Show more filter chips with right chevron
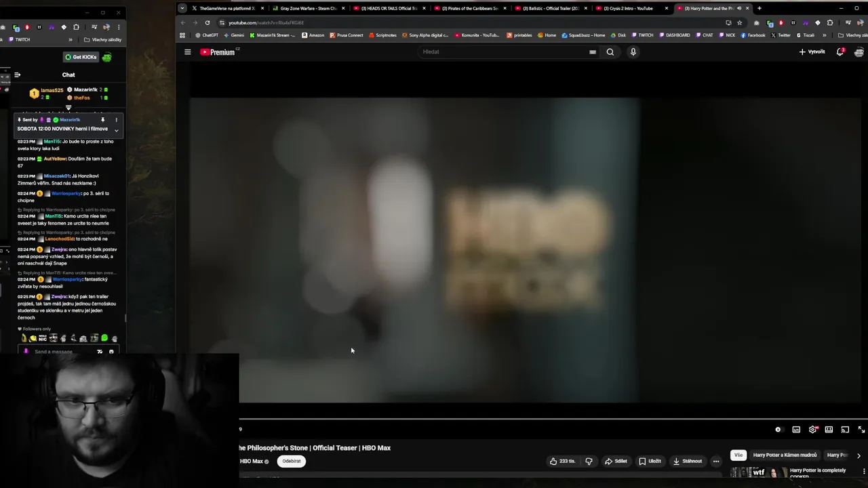The height and width of the screenshot is (488, 868). 859,455
